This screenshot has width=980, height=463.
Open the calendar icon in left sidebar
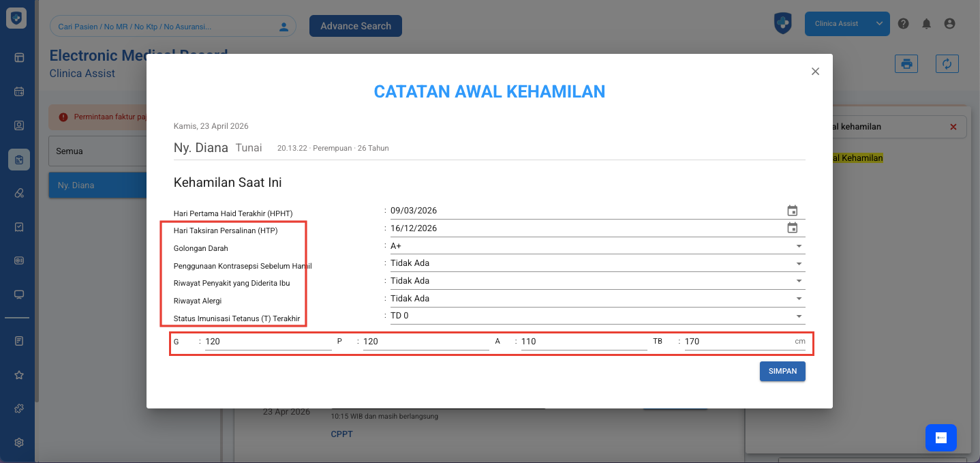(19, 91)
